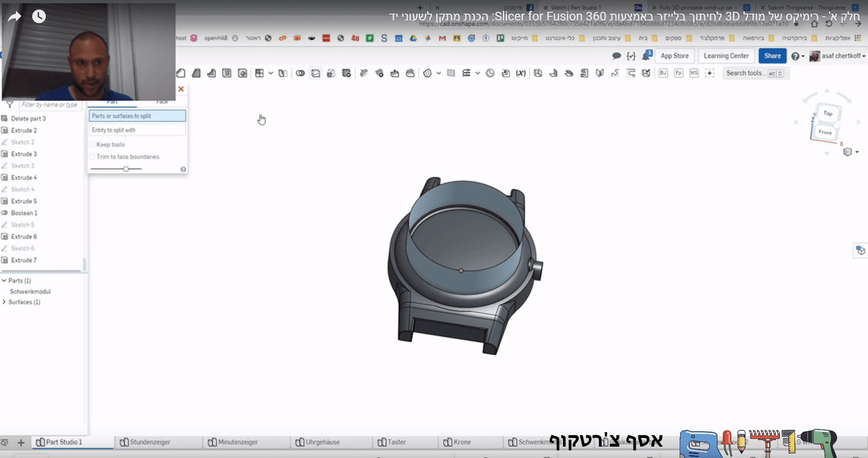
Task: Open the Learning Center
Action: coord(726,56)
